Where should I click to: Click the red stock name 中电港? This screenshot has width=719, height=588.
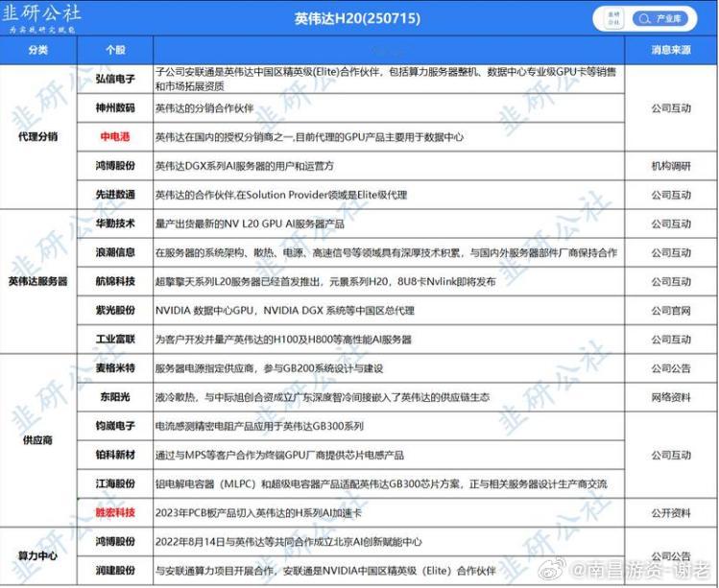click(x=115, y=136)
